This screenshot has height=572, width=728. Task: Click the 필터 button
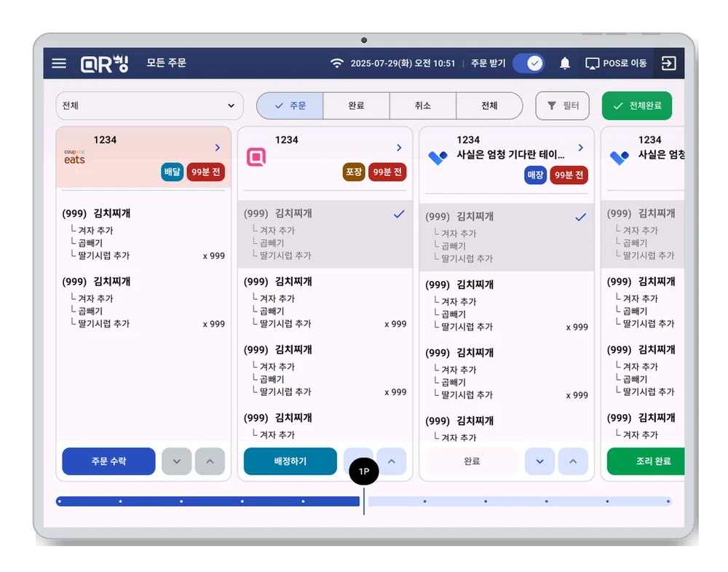tap(562, 106)
